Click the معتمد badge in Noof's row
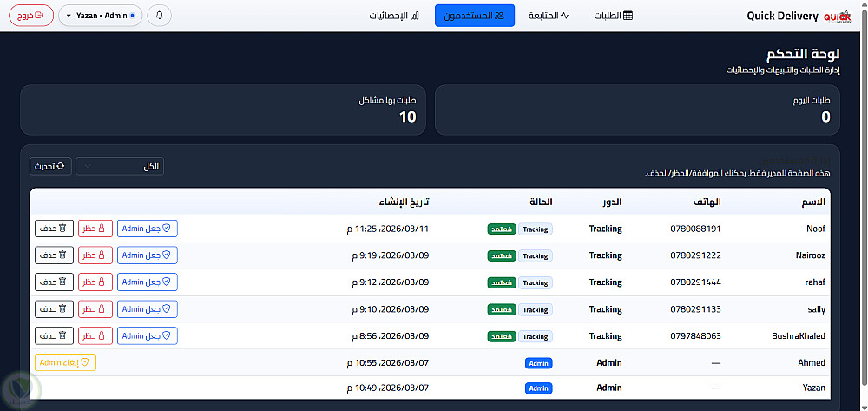Viewport: 868px width, 411px height. click(502, 229)
